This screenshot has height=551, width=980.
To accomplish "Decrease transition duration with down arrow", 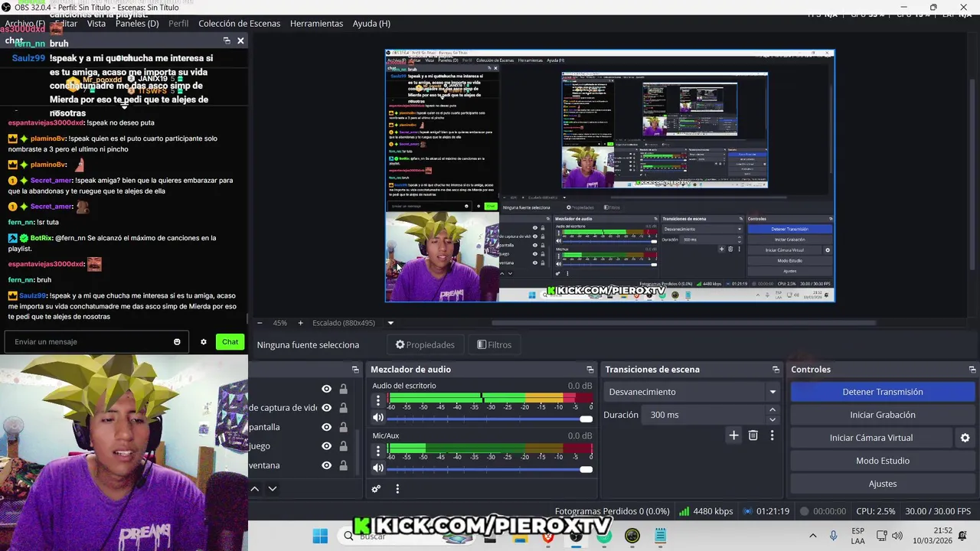I will pyautogui.click(x=772, y=419).
